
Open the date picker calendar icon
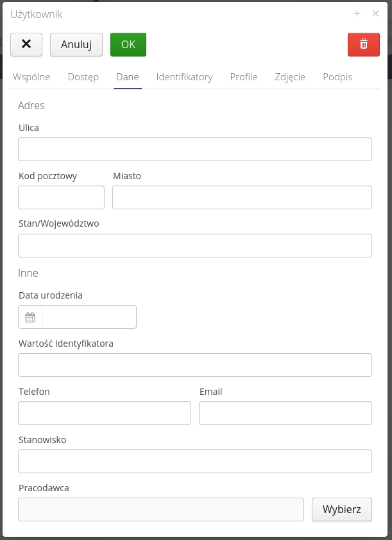29,317
